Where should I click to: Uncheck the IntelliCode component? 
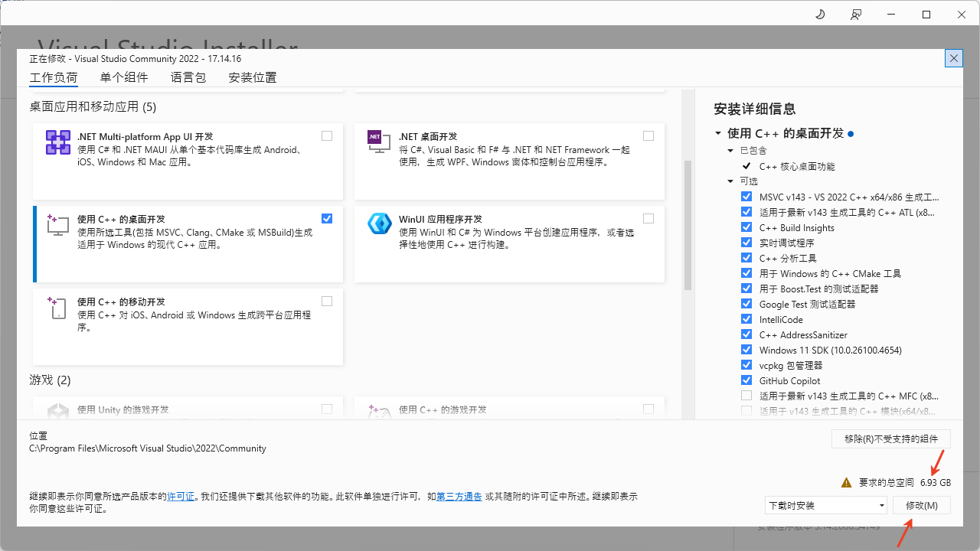tap(746, 319)
